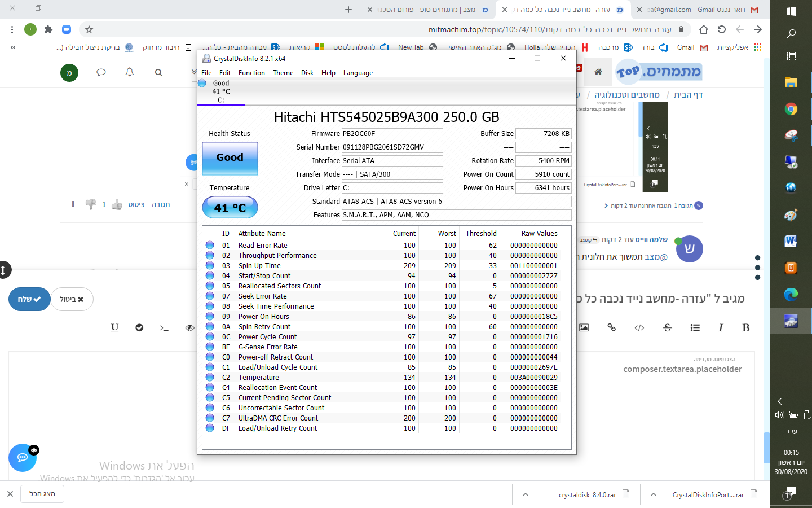Click the Threshold column header
Viewport: 812px width, 508px height.
[481, 234]
